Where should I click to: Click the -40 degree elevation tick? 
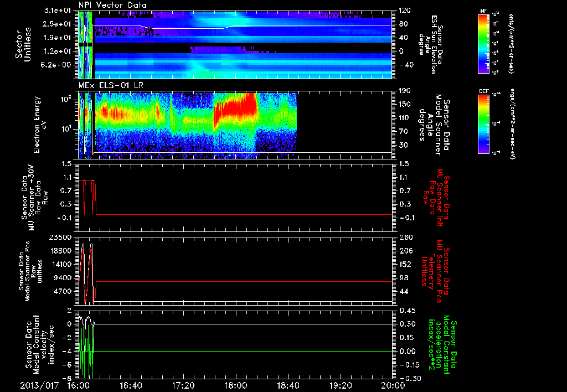[x=406, y=65]
